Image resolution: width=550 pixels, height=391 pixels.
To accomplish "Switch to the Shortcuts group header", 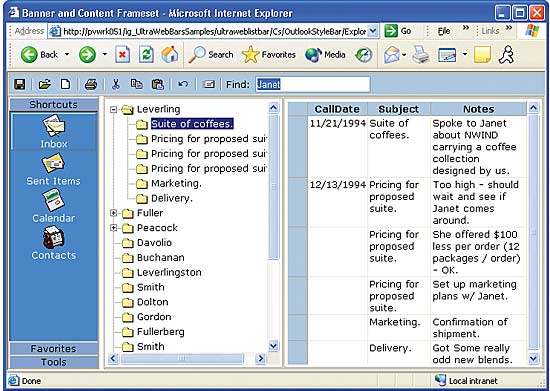I will click(x=54, y=105).
